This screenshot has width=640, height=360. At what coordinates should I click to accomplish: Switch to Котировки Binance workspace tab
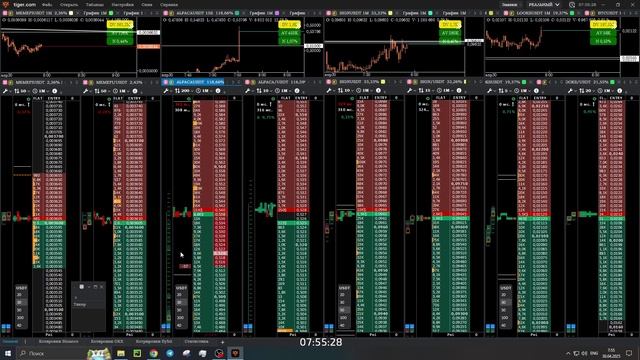58,341
